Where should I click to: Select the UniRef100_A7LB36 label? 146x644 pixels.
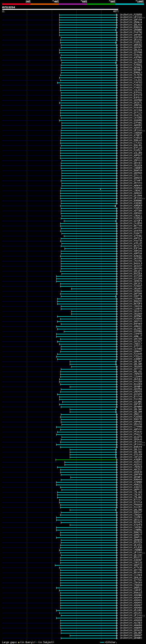click(131, 547)
